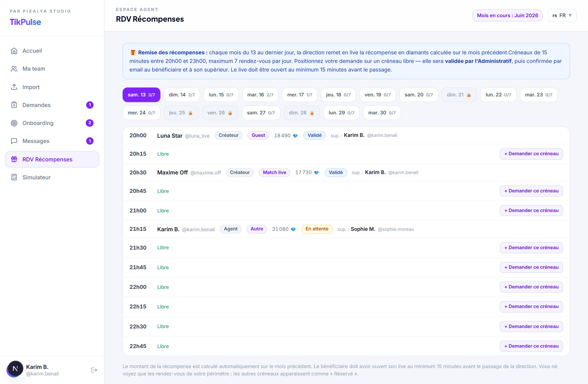
Task: Click the Guest tag on Luna Star row
Action: click(x=258, y=135)
